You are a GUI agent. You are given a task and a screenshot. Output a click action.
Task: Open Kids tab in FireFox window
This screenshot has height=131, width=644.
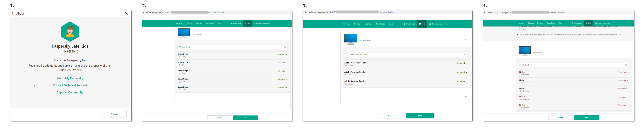tap(588, 23)
